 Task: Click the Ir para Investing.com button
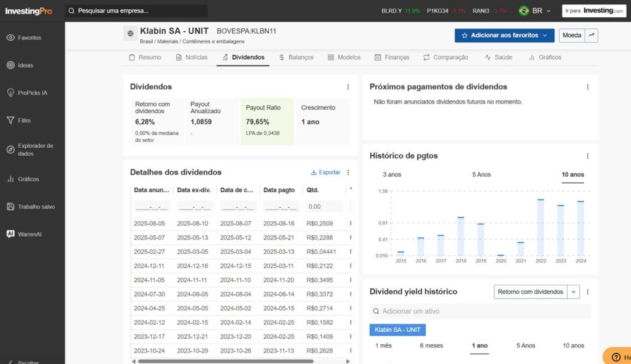pos(593,11)
